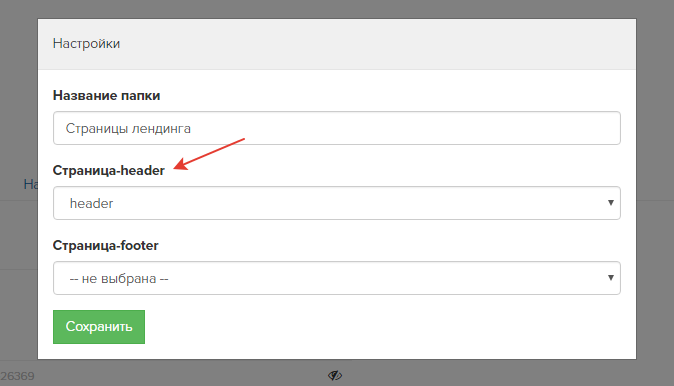This screenshot has width=674, height=386.
Task: Click the Страница-footer label
Action: point(105,245)
